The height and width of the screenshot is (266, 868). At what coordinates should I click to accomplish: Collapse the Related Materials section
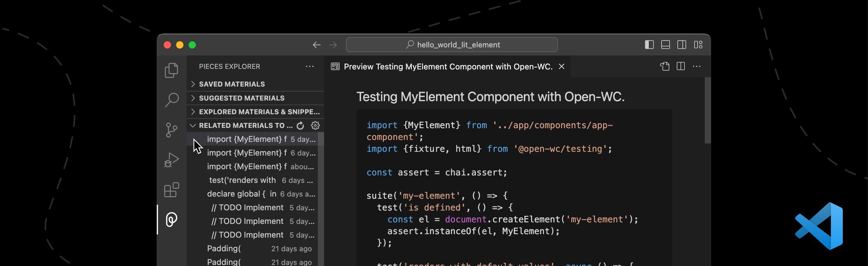coord(193,125)
